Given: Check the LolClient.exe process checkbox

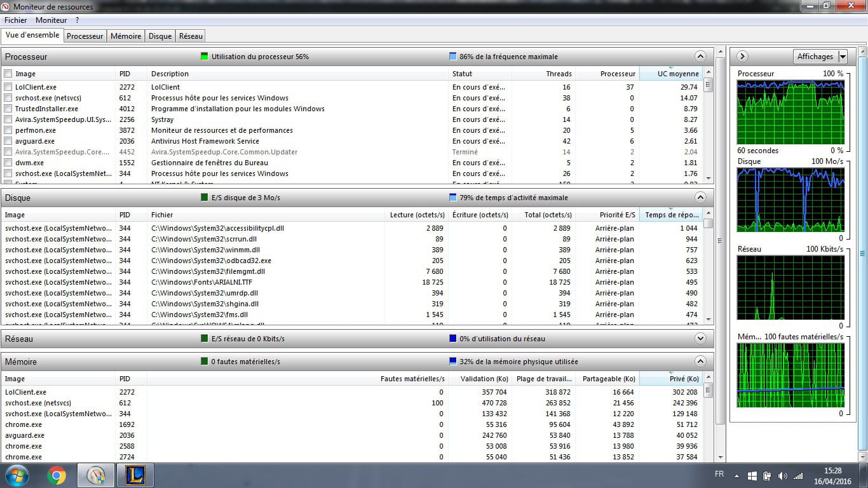Looking at the screenshot, I should [8, 87].
